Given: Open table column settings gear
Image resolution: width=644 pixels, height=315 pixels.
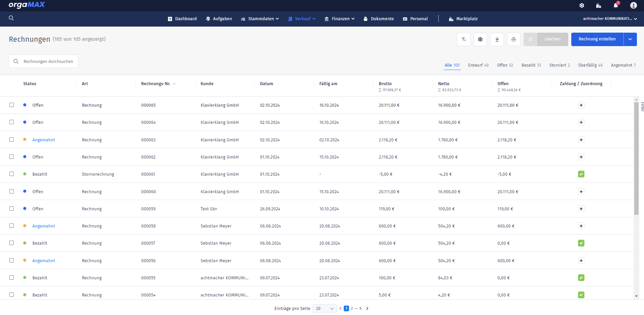Looking at the screenshot, I should (480, 39).
